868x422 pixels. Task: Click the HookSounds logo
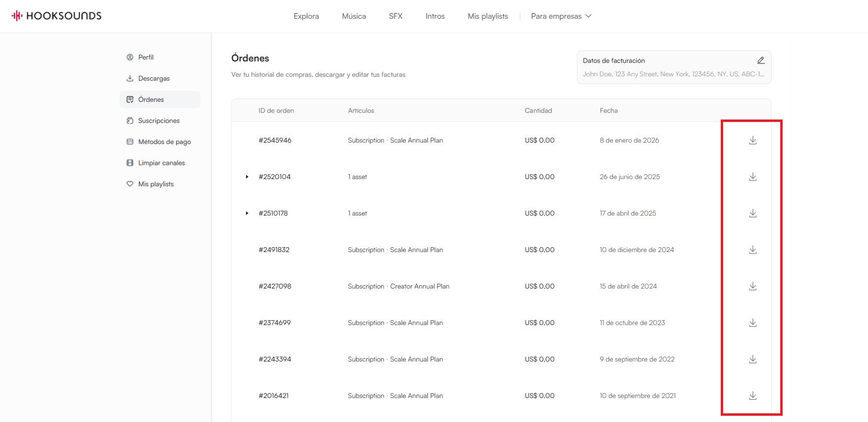click(x=57, y=16)
